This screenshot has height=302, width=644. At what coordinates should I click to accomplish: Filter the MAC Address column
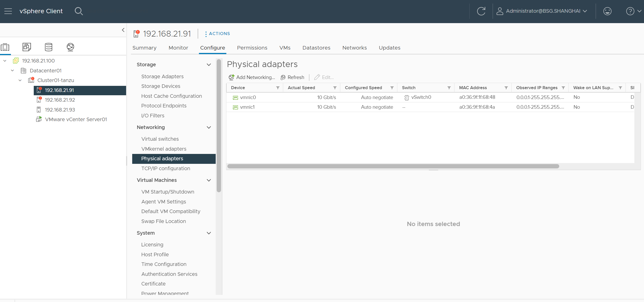click(x=506, y=88)
